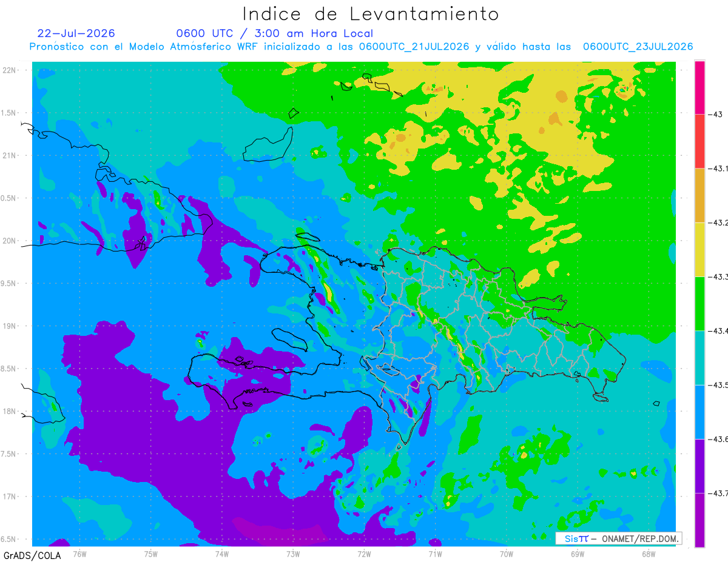Select the red swatch below -43
The height and width of the screenshot is (562, 728).
(x=699, y=141)
